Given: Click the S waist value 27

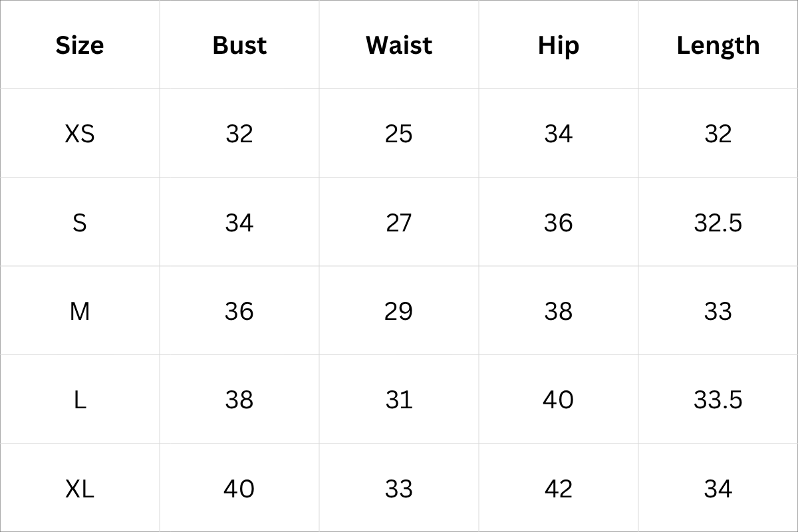Looking at the screenshot, I should point(399,222).
